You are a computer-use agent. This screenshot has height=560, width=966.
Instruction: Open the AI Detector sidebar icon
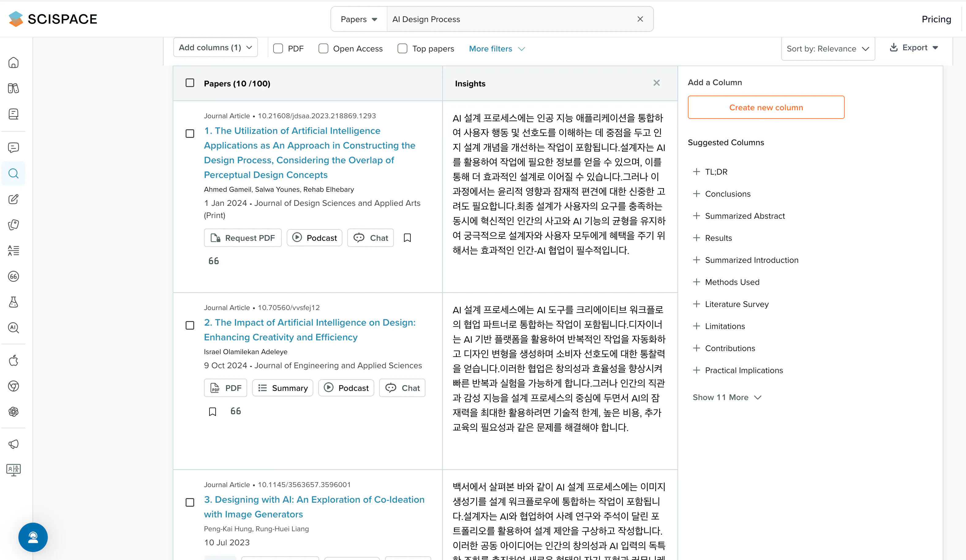pyautogui.click(x=13, y=328)
